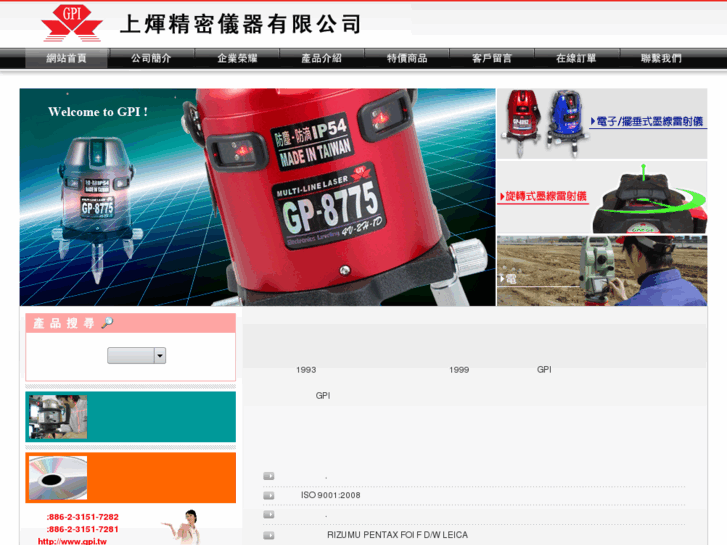Click the 產品搜尋 panel header
Viewport: 727px width, 545px height.
(130, 323)
